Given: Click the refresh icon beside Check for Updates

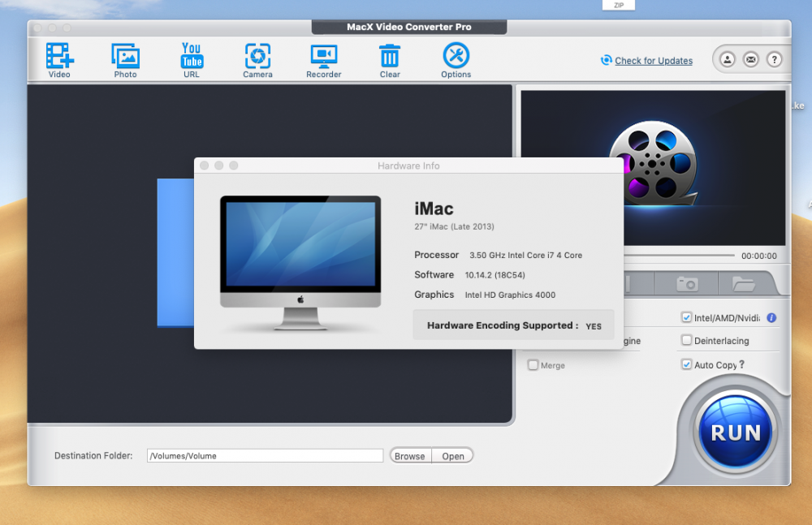Looking at the screenshot, I should pyautogui.click(x=606, y=60).
